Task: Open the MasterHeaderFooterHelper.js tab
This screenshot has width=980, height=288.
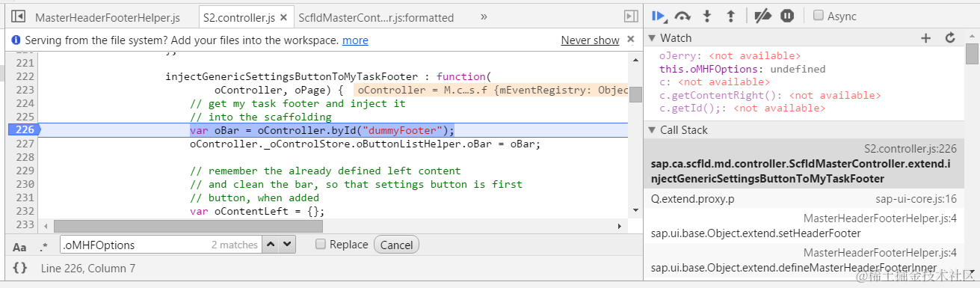Action: pos(108,16)
